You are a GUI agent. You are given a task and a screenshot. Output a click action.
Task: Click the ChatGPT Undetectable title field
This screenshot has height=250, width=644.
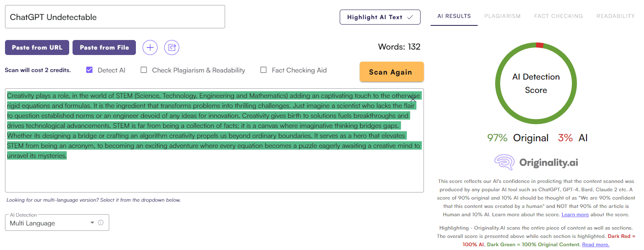click(x=115, y=17)
